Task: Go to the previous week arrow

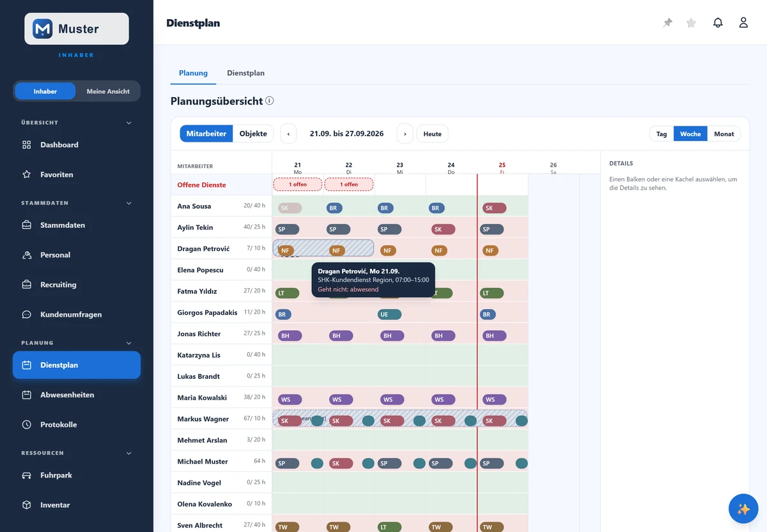Action: 288,134
